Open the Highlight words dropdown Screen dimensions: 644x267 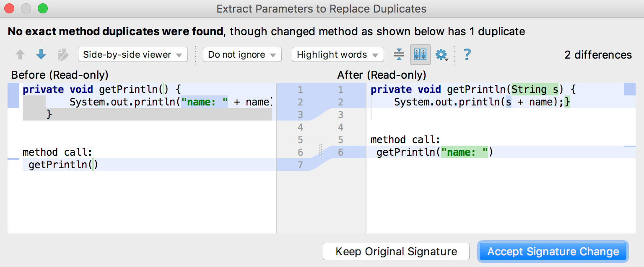(x=338, y=55)
